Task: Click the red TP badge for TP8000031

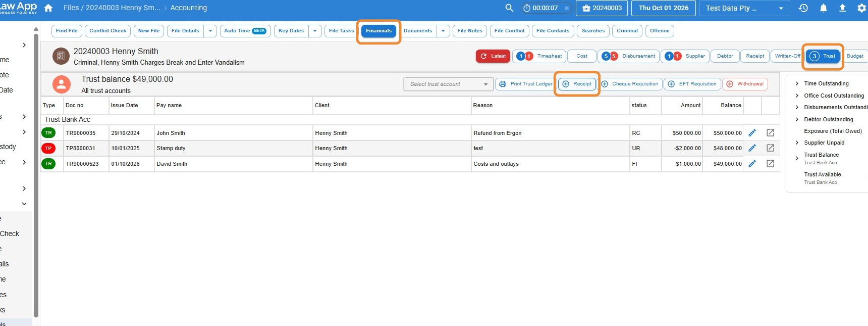Action: tap(48, 148)
